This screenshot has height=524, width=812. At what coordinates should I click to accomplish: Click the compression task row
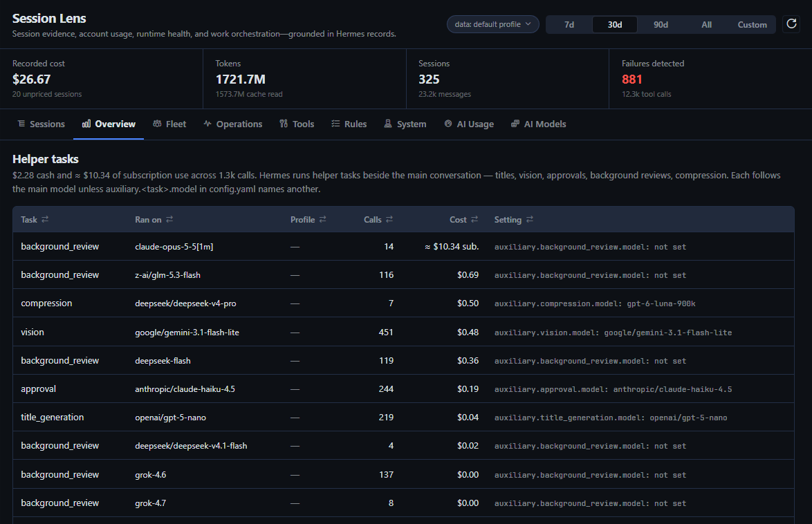point(403,303)
